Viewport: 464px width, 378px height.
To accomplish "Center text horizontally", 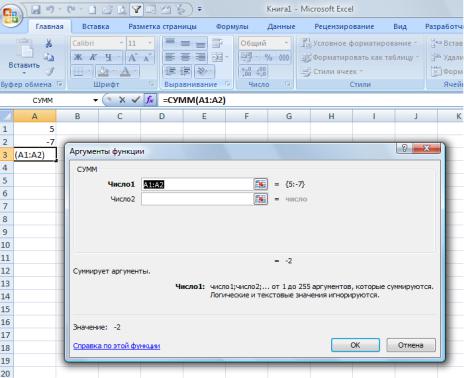I will tap(185, 57).
